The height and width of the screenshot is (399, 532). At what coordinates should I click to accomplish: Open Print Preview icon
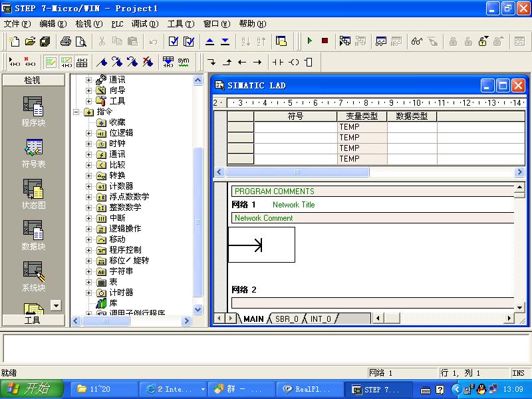coord(80,41)
